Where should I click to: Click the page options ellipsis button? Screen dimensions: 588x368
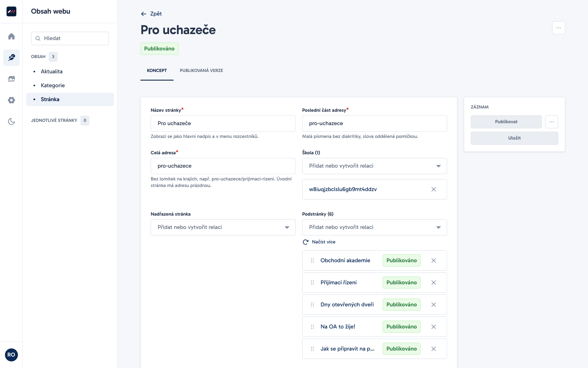click(x=558, y=28)
